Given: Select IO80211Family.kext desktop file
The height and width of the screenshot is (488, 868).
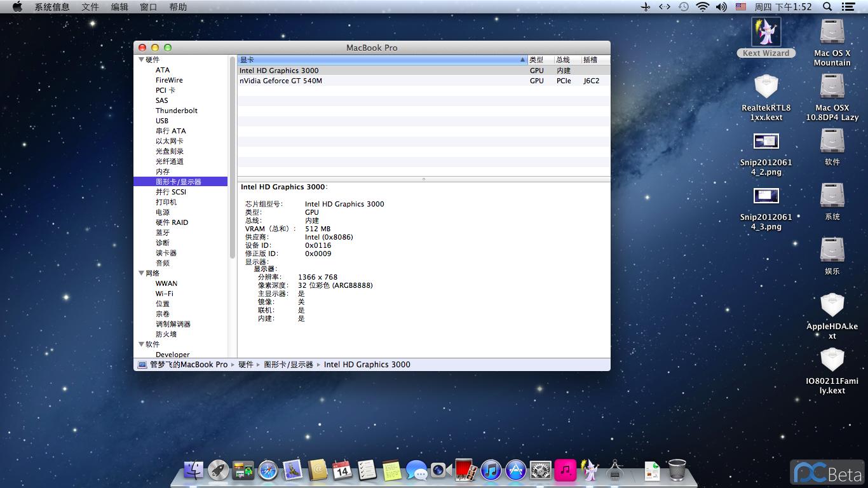Looking at the screenshot, I should pos(832,359).
